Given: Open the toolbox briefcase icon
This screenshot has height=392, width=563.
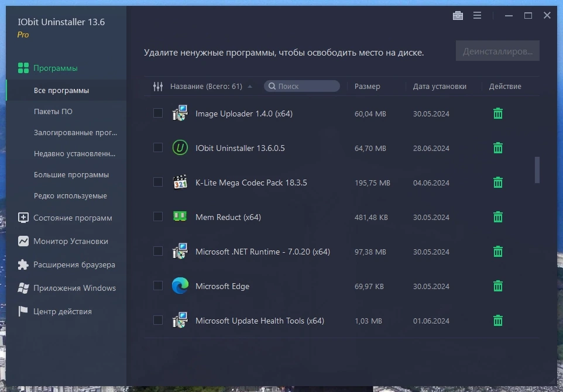Looking at the screenshot, I should pyautogui.click(x=458, y=15).
